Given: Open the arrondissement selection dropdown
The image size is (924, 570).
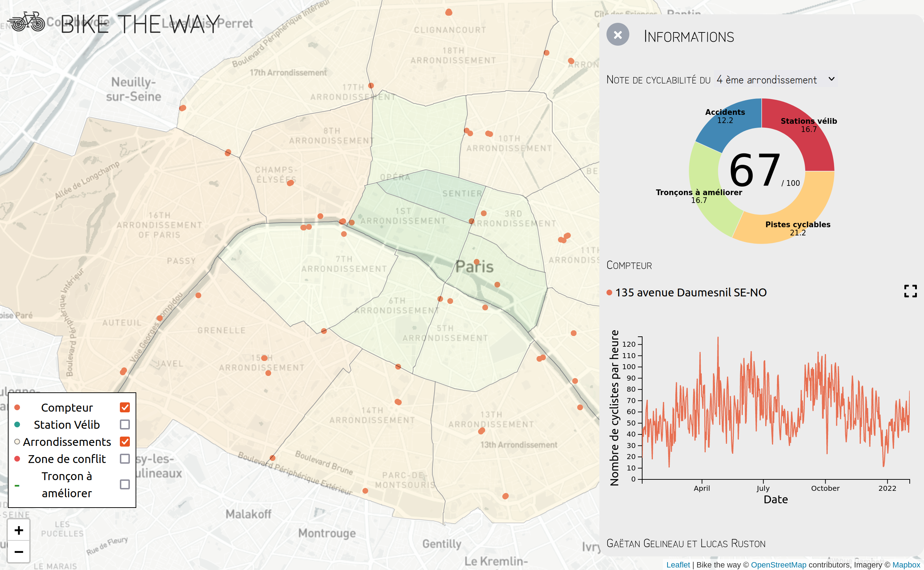Looking at the screenshot, I should [775, 80].
